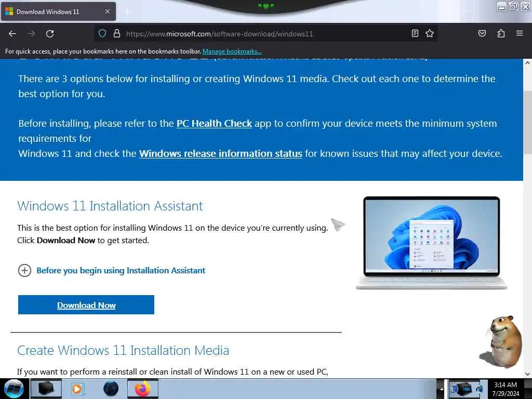Open Windows release information status link
This screenshot has width=532, height=399.
pyautogui.click(x=220, y=153)
